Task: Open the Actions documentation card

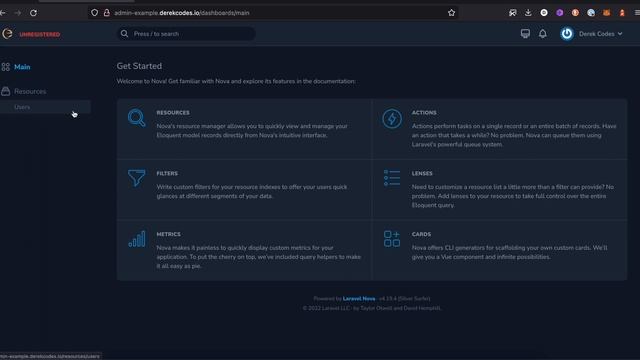Action: click(500, 129)
